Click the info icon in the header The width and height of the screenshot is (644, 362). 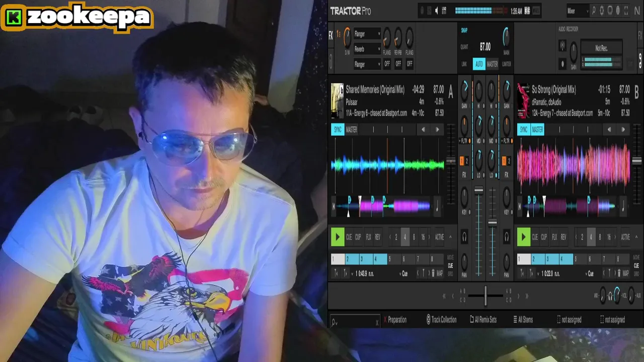coord(618,10)
